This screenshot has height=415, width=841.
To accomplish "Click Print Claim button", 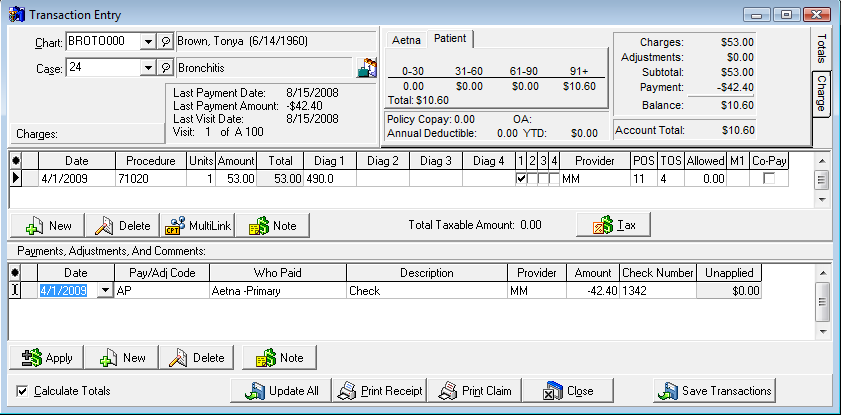I will (474, 391).
